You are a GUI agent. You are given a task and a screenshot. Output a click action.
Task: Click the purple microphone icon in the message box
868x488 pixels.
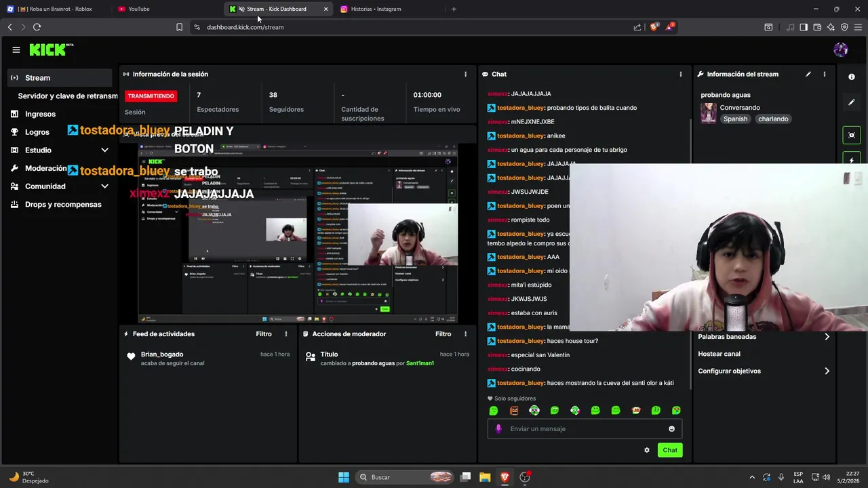(x=498, y=428)
